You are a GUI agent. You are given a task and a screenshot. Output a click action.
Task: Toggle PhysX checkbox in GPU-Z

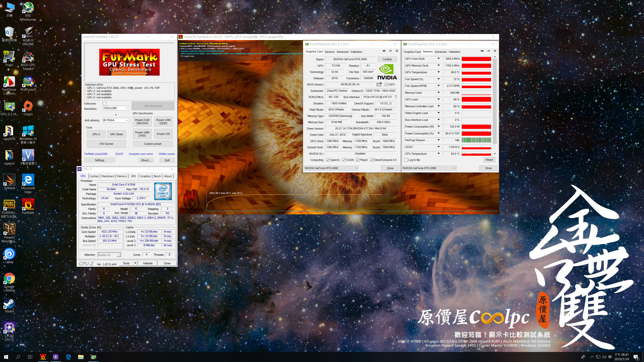pyautogui.click(x=358, y=160)
